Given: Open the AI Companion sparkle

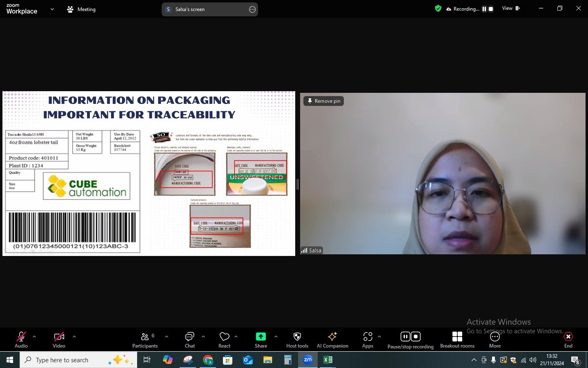Looking at the screenshot, I should [332, 340].
